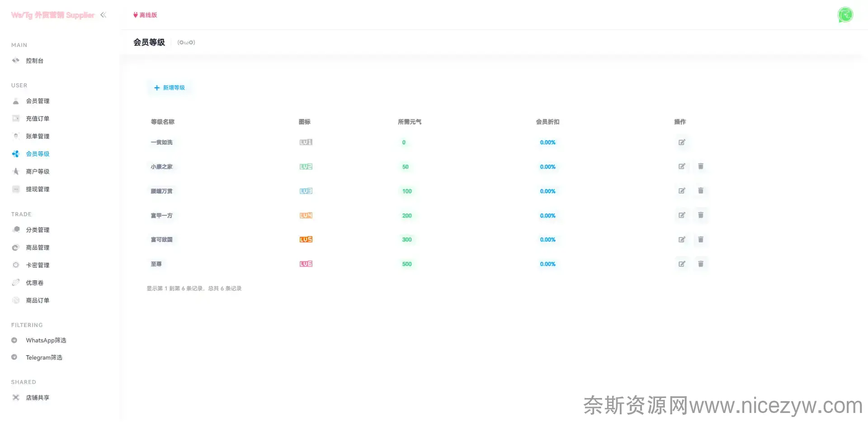Click the 至尊 level name
The image size is (868, 422).
(x=156, y=264)
